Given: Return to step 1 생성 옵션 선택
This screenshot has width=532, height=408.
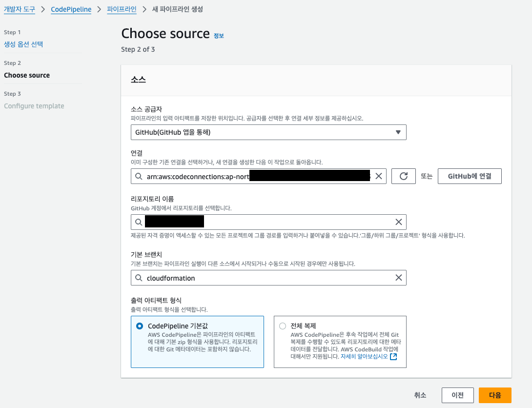Looking at the screenshot, I should pyautogui.click(x=23, y=44).
